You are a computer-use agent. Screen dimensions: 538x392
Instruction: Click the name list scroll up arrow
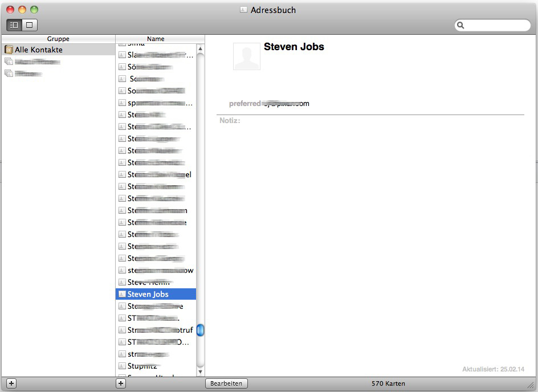pos(201,48)
